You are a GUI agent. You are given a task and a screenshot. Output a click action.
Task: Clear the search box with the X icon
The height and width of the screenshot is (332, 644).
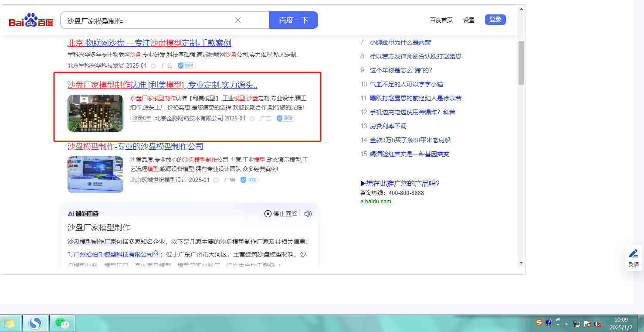[238, 20]
